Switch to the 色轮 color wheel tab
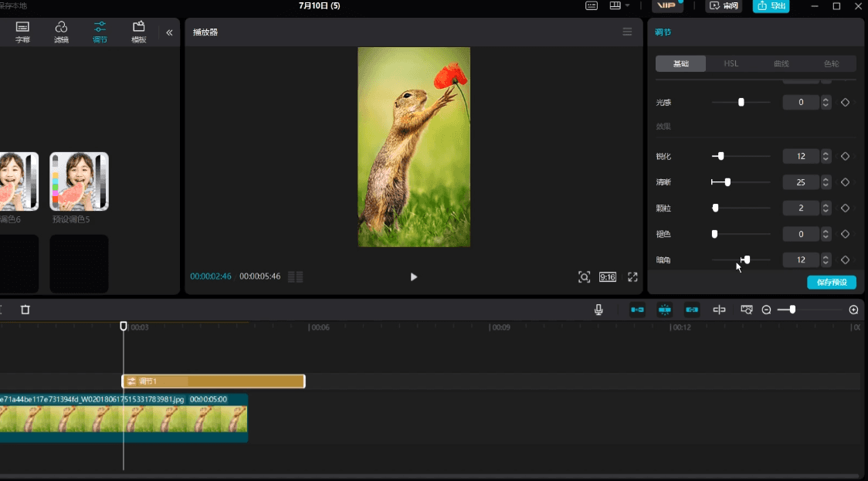The height and width of the screenshot is (481, 868). [831, 63]
